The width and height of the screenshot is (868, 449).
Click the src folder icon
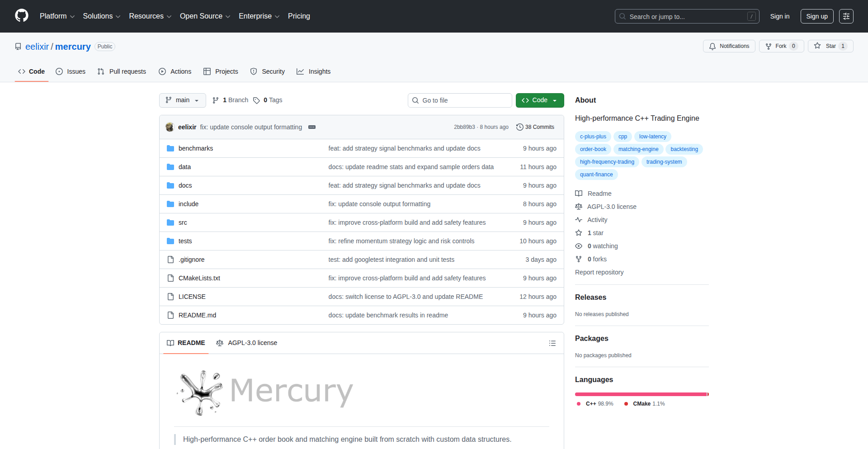click(x=170, y=222)
